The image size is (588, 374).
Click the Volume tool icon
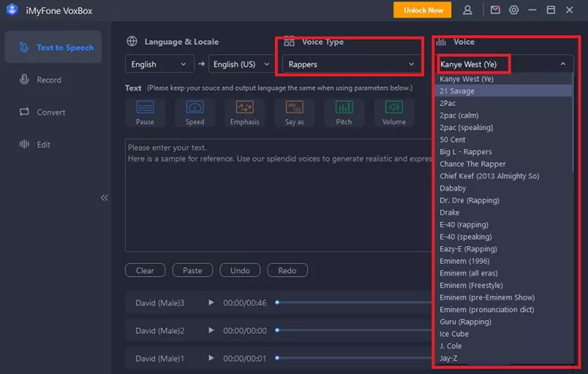[x=393, y=107]
